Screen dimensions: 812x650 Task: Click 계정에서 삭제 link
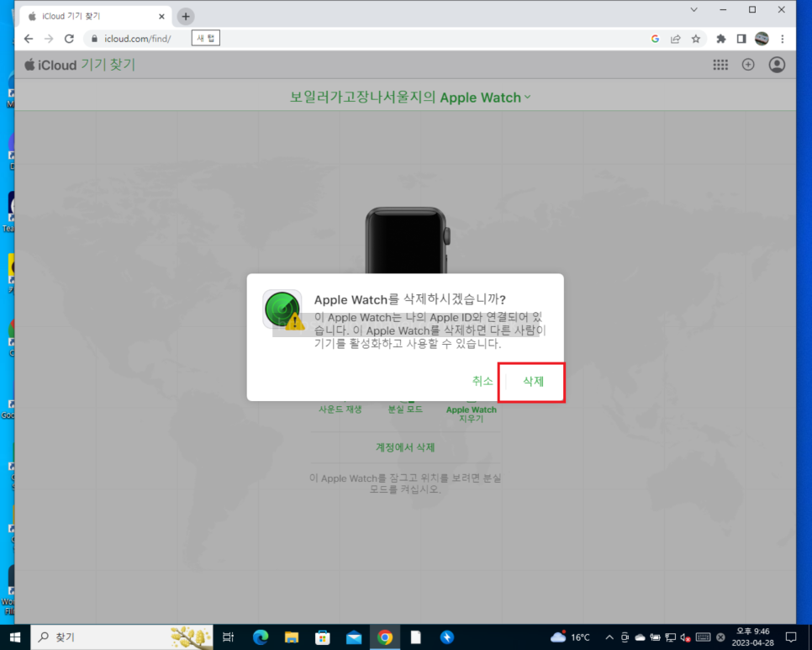click(x=405, y=447)
